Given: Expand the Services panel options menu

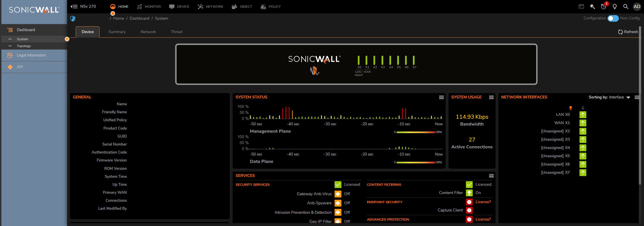Looking at the screenshot, I should coord(491,176).
